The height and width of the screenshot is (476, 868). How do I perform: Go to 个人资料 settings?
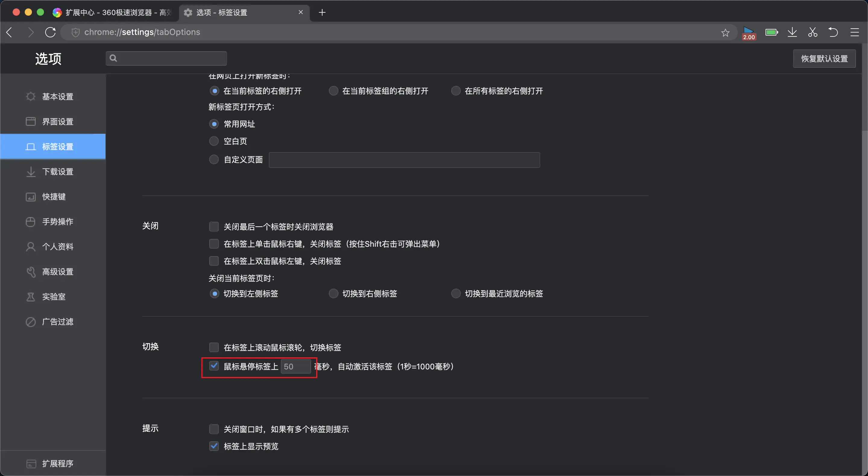point(53,247)
